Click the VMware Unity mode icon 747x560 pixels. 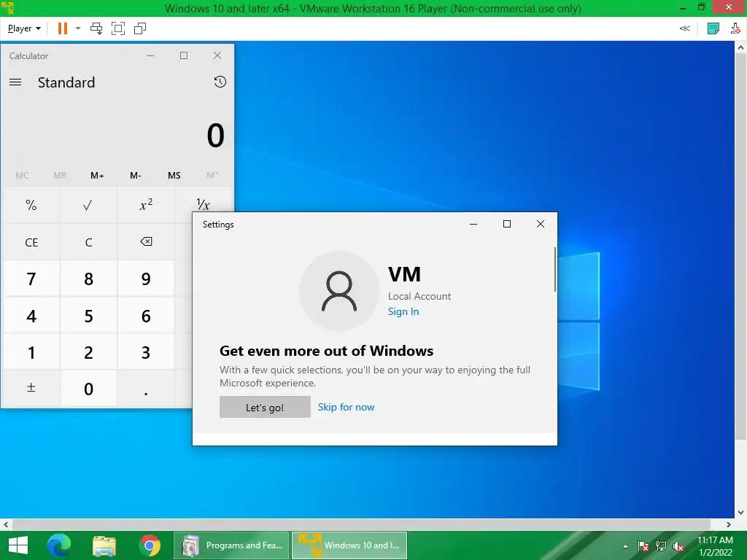[140, 28]
